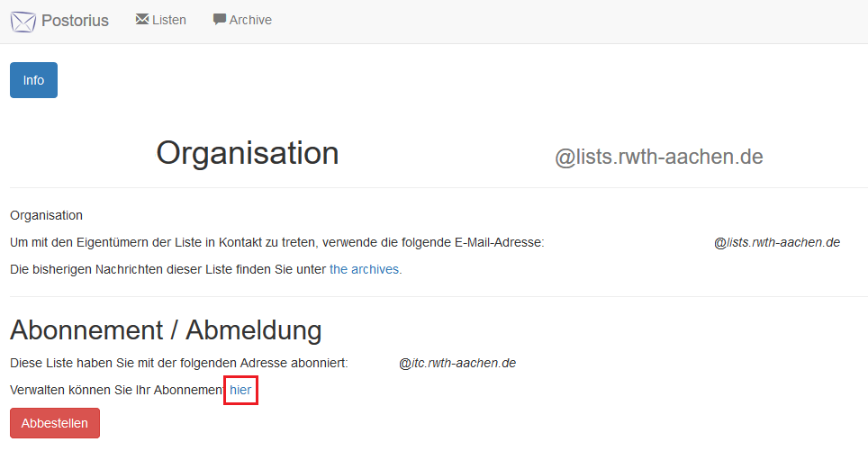Open the "hier" subscription management link
Viewport: 868px width, 469px height.
coord(240,390)
